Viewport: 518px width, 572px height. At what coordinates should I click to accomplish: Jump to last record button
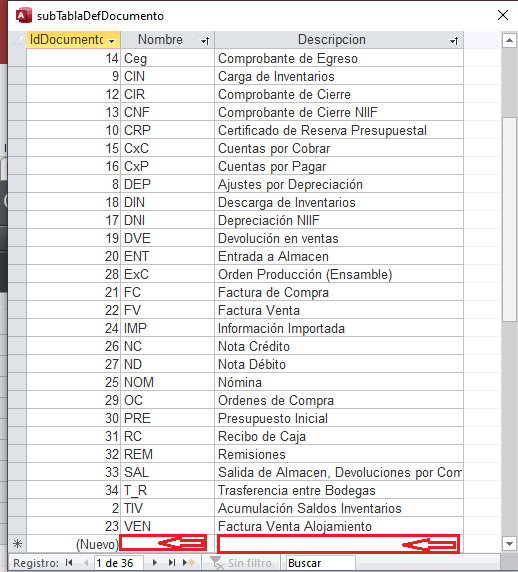pos(172,563)
